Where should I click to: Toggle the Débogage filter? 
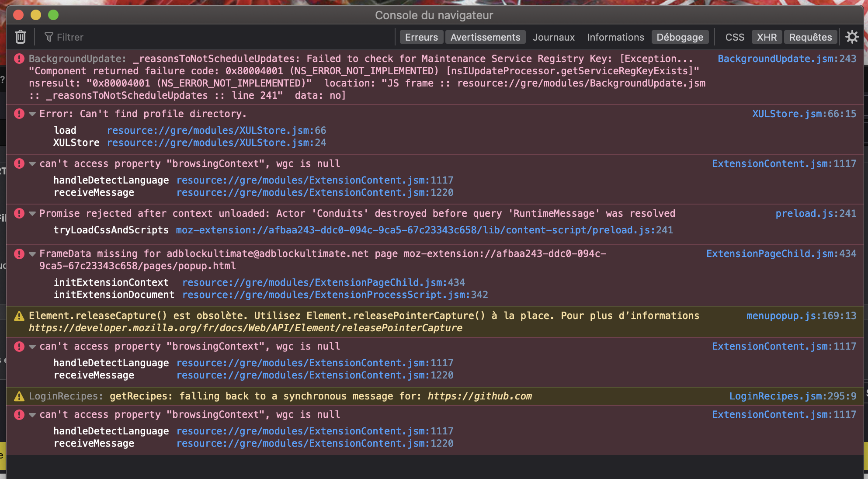680,37
